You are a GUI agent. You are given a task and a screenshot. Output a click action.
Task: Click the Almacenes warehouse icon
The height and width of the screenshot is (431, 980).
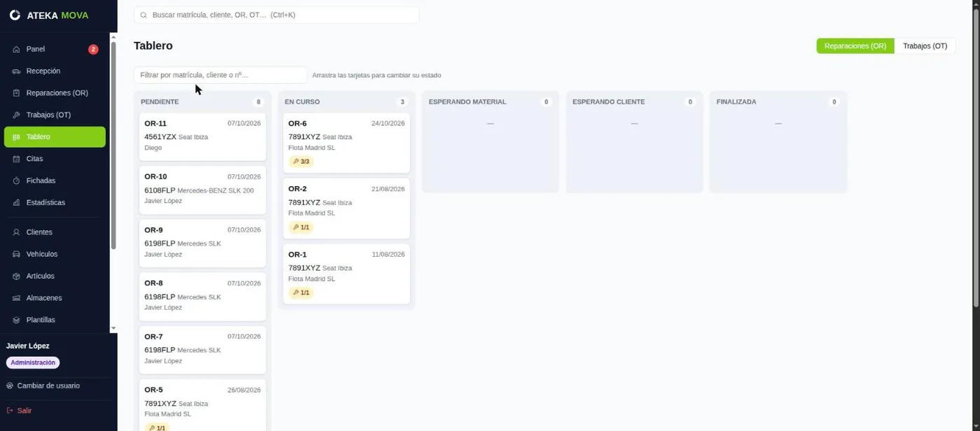point(17,298)
